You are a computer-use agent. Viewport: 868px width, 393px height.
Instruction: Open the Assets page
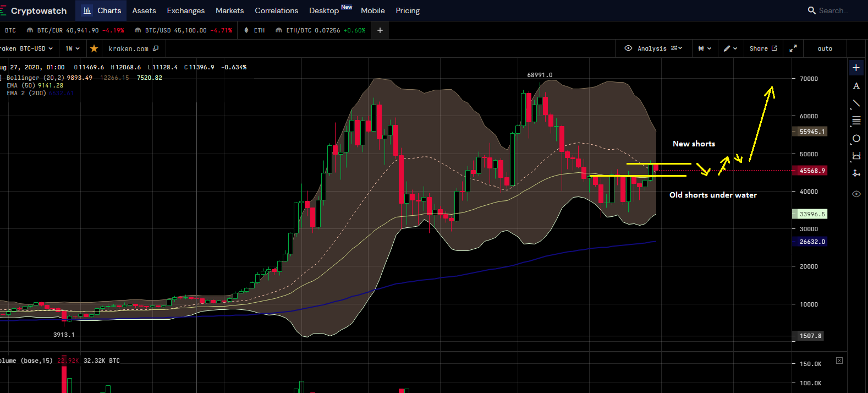tap(144, 10)
